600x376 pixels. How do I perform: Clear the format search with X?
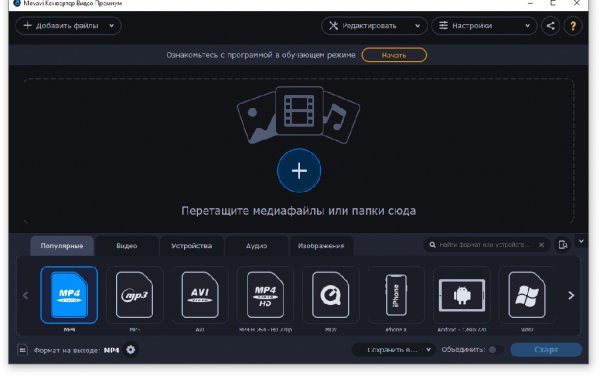click(541, 245)
